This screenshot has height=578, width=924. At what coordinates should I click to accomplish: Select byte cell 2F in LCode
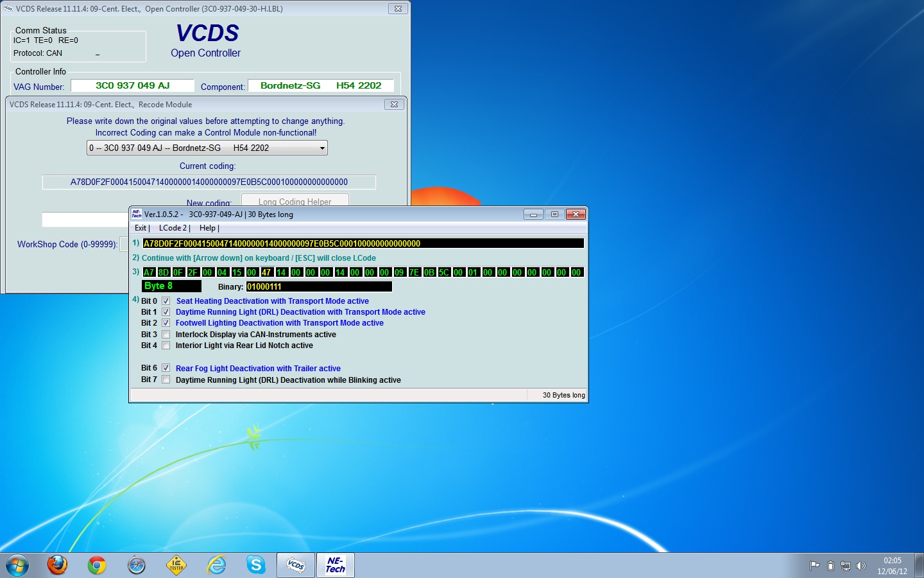pyautogui.click(x=193, y=272)
